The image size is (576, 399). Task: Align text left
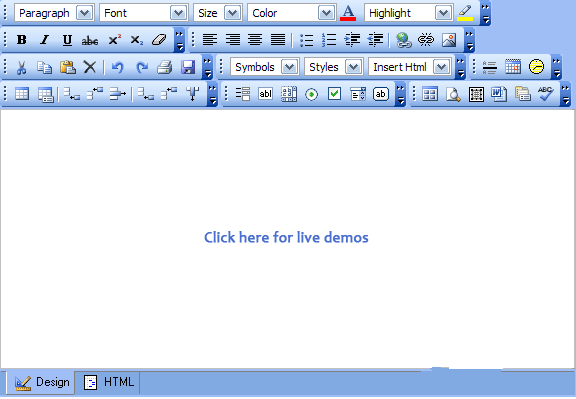[210, 40]
